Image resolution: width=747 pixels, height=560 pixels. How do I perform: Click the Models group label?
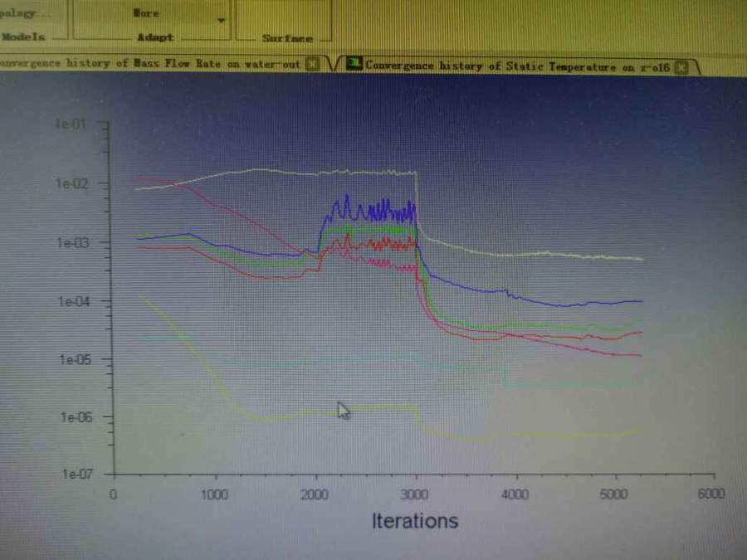coord(23,37)
